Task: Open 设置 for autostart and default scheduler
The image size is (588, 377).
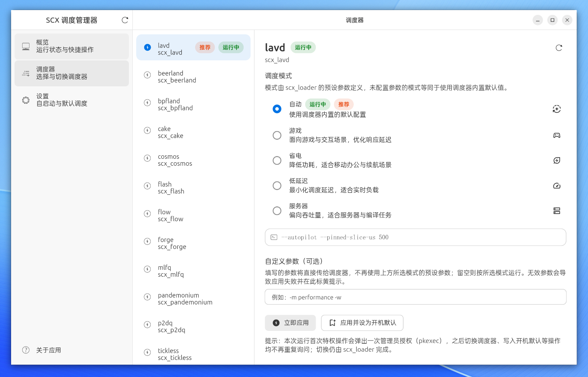Action: pyautogui.click(x=72, y=100)
